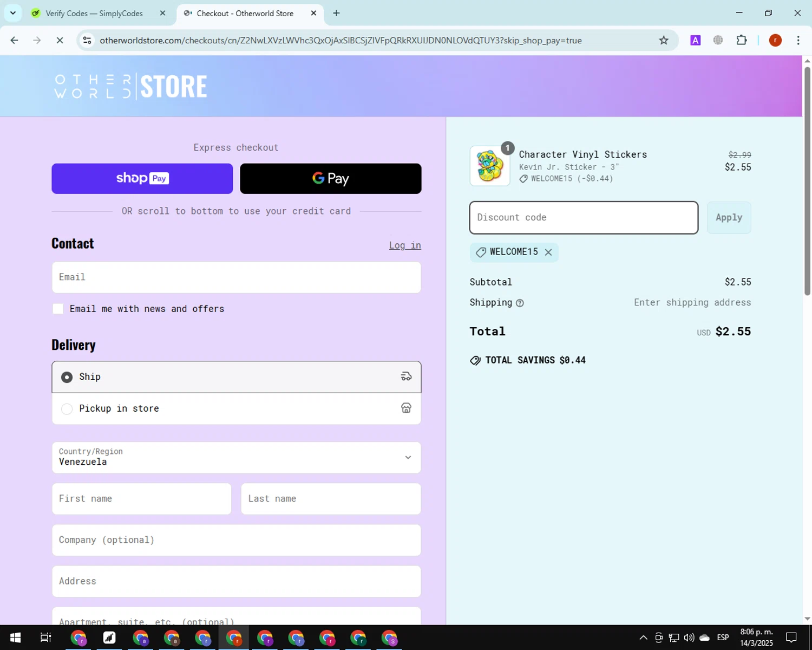Click the Total Savings tag icon

(x=475, y=361)
